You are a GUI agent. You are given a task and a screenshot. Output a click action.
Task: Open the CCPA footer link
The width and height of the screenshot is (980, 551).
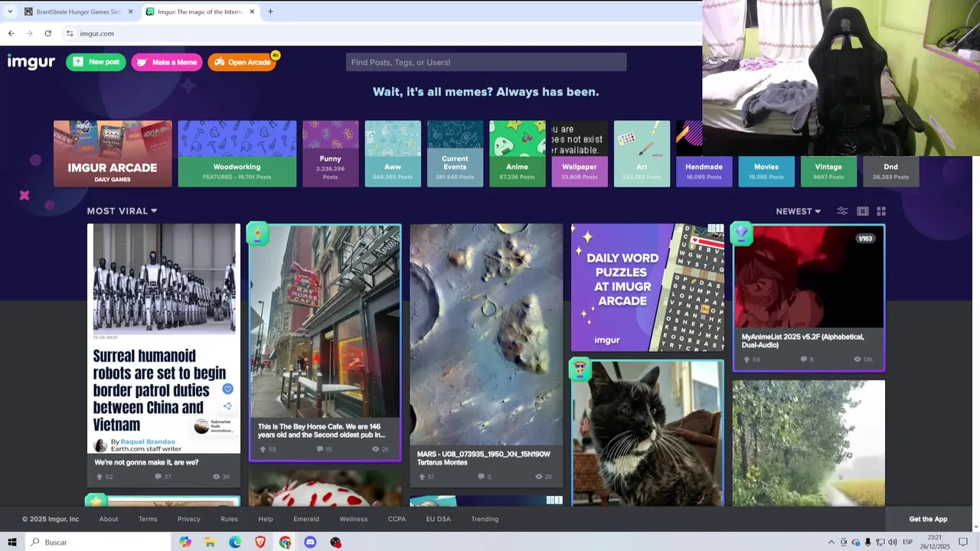pyautogui.click(x=397, y=519)
